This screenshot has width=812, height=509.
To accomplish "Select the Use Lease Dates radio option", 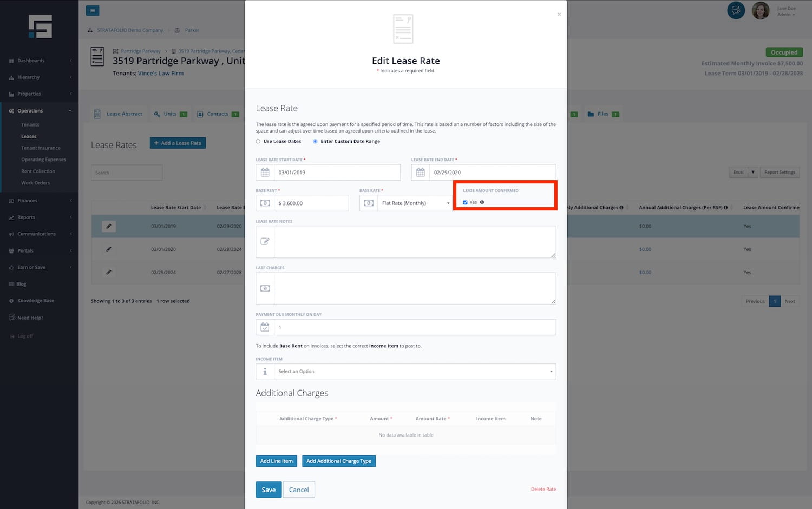I will coord(258,142).
